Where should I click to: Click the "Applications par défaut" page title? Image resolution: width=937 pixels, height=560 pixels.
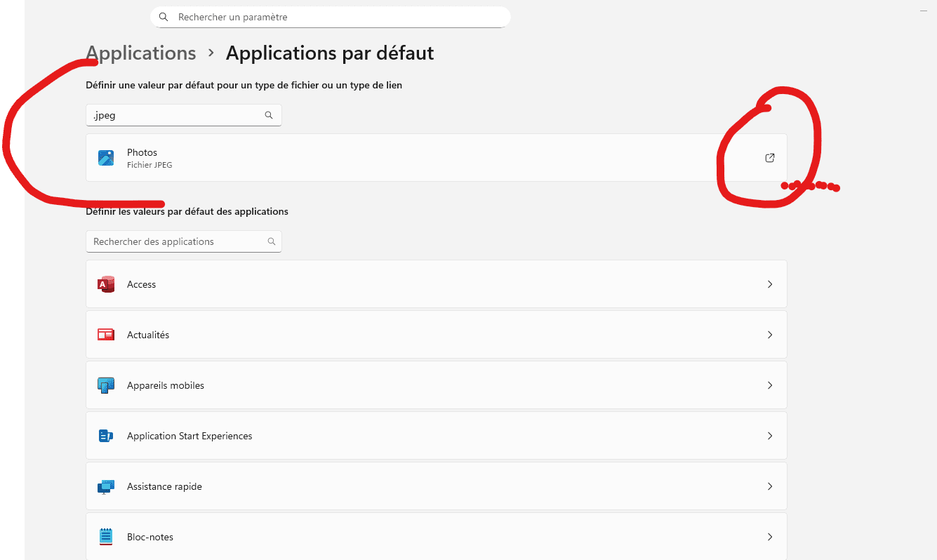pyautogui.click(x=330, y=53)
